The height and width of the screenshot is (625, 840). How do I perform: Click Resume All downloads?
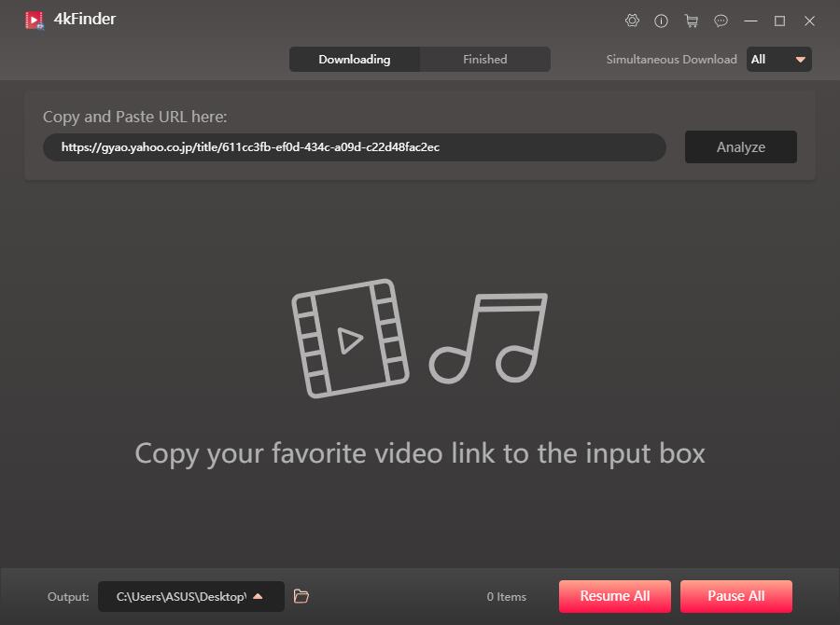[614, 596]
